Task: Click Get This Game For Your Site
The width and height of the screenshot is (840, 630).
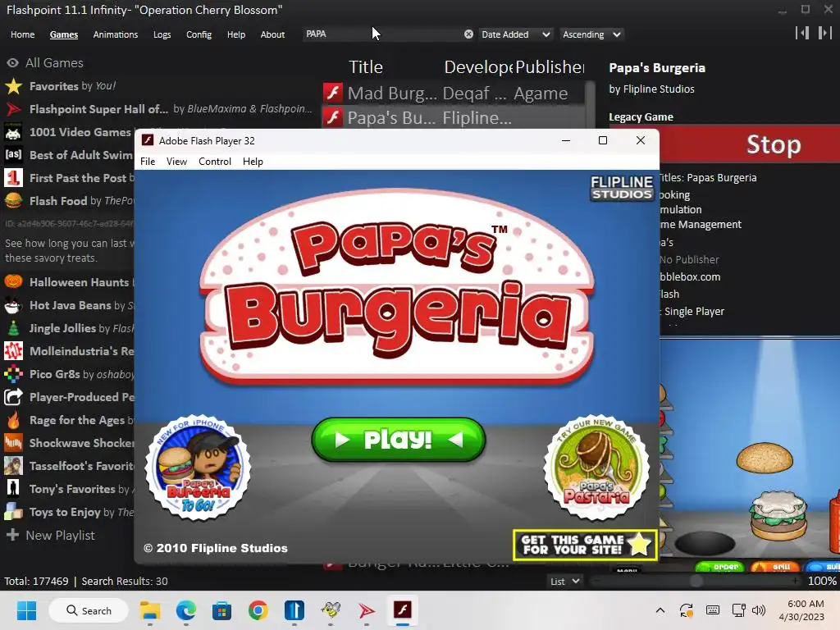Action: coord(585,545)
